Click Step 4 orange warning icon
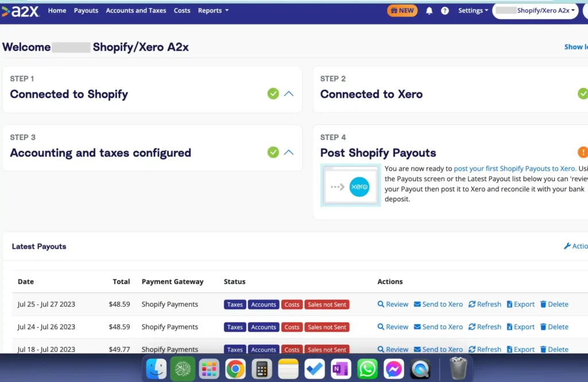Screen dimensions: 588x382 coord(583,153)
